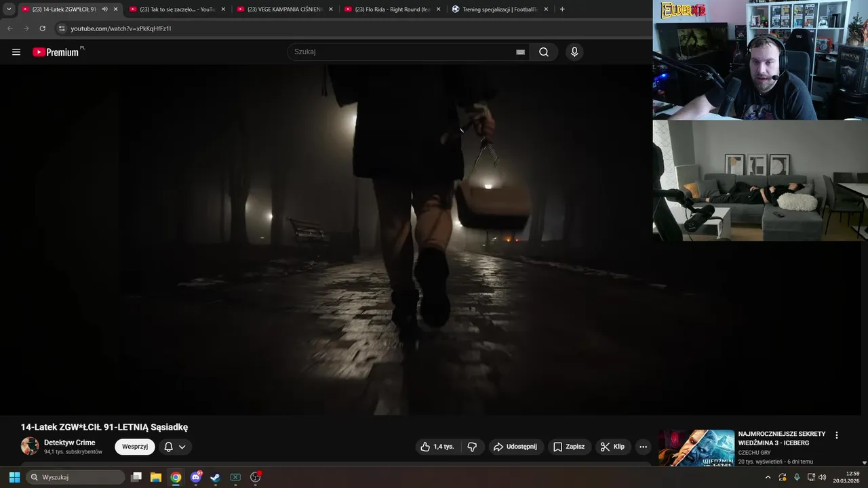
Task: Open OBS Studio from taskbar
Action: tap(256, 477)
